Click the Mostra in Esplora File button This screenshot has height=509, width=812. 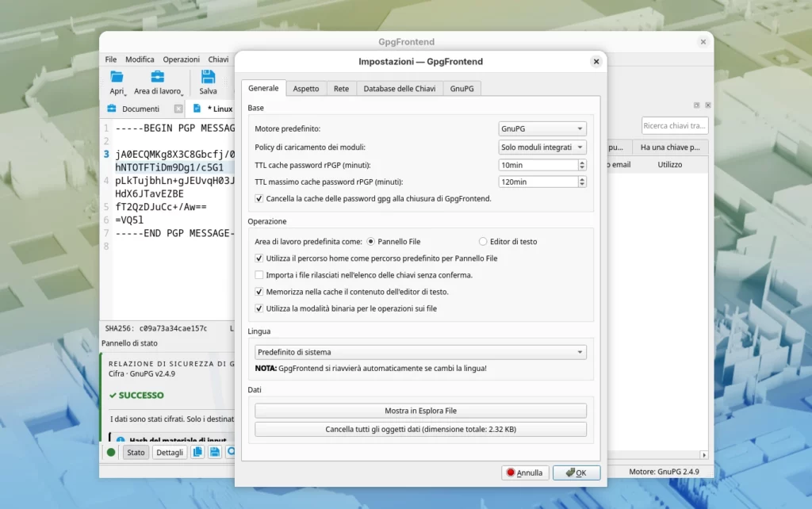(x=420, y=411)
